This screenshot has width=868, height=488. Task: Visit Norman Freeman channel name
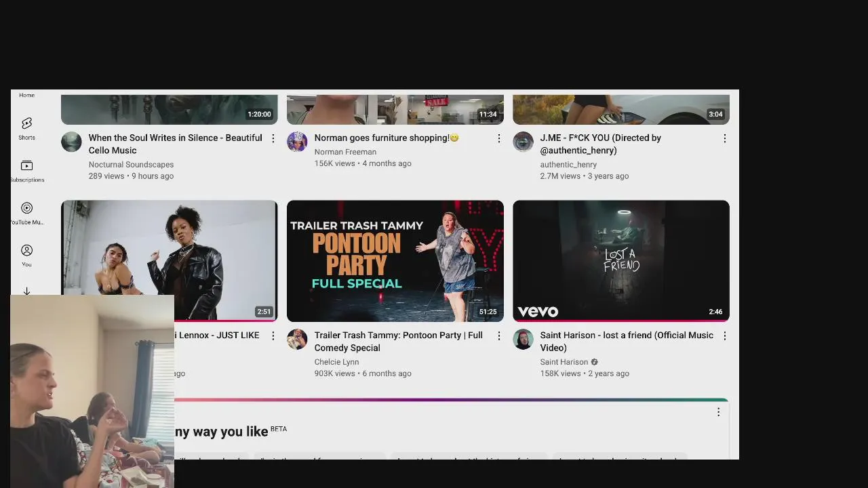(x=345, y=152)
